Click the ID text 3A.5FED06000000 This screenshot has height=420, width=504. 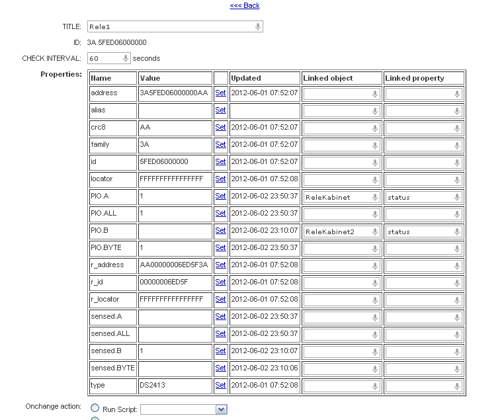[116, 42]
